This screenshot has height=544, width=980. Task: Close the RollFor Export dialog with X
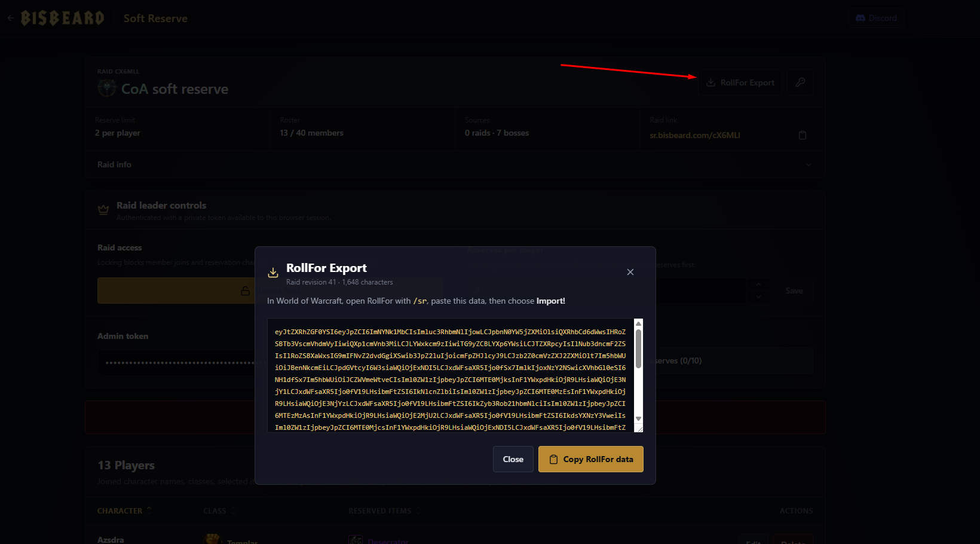coord(630,272)
